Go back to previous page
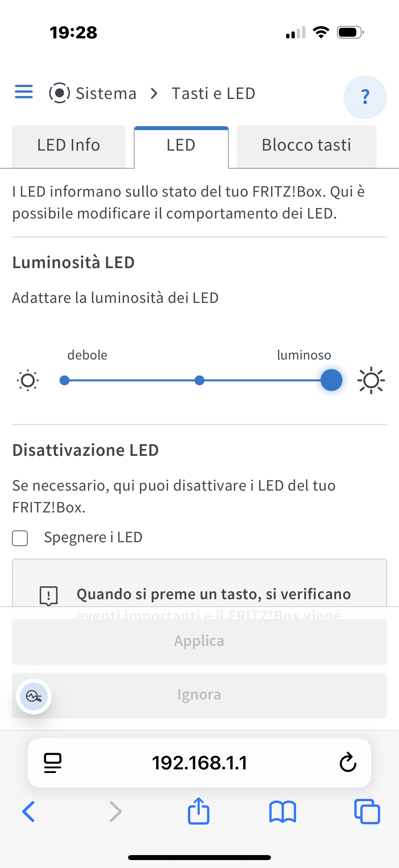 [29, 811]
